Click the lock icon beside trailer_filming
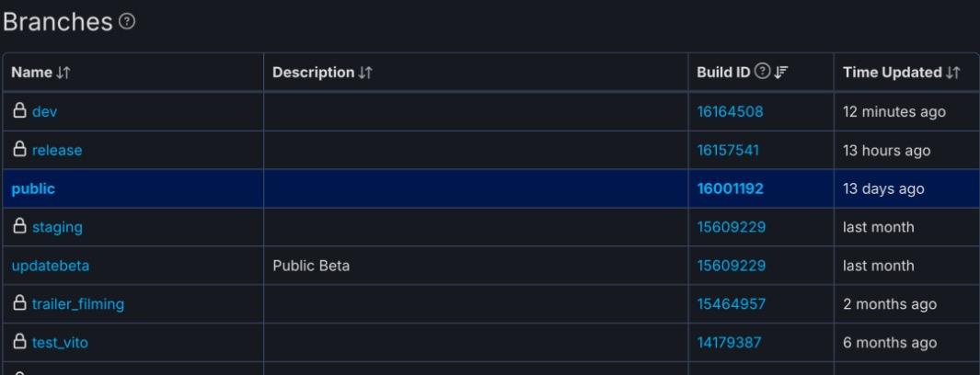Image resolution: width=980 pixels, height=375 pixels. (x=19, y=304)
